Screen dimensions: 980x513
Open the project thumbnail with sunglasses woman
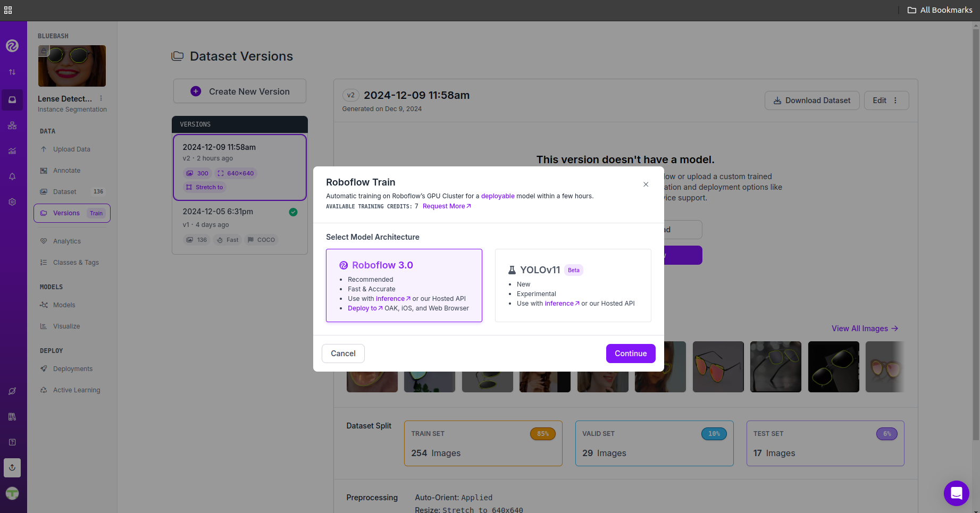[x=72, y=66]
